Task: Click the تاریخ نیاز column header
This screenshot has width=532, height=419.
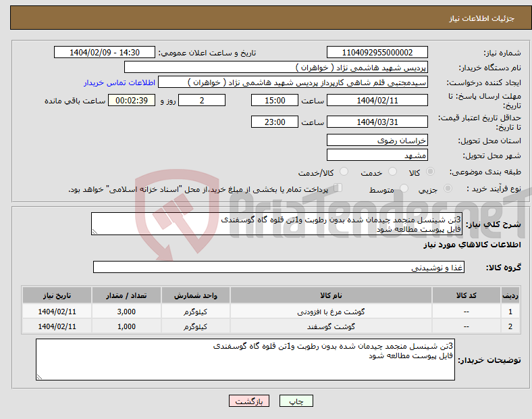Action: (x=57, y=295)
